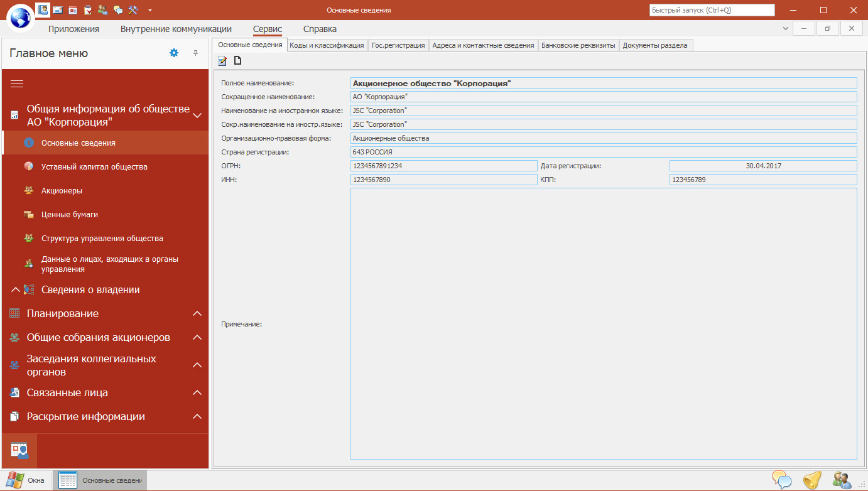Click the Окна button in taskbar
Viewport: 868px width, 491px height.
[26, 480]
